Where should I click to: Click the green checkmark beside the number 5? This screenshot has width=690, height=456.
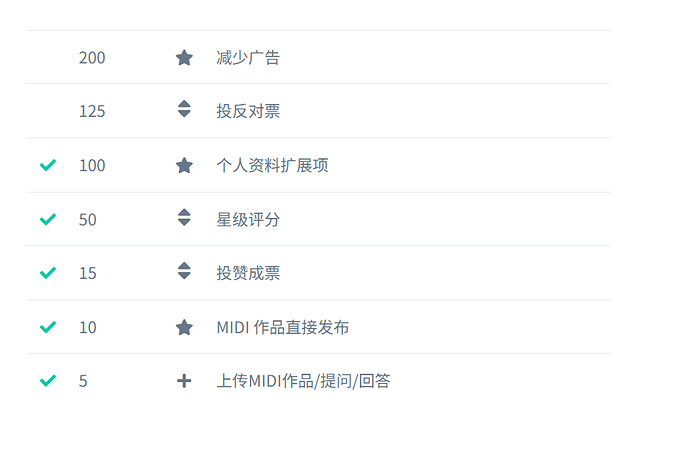pos(48,380)
